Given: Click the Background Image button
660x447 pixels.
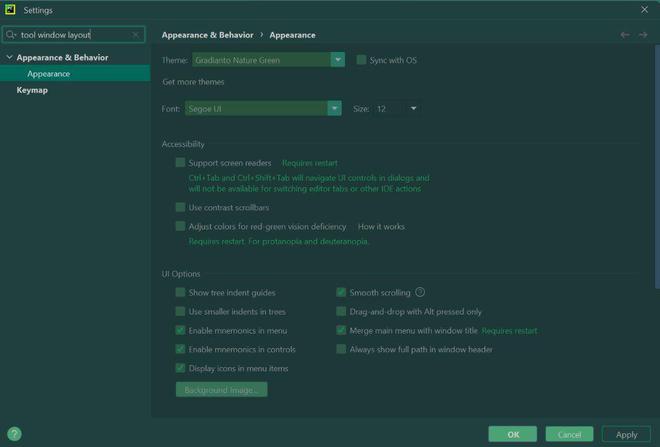Looking at the screenshot, I should (x=221, y=390).
